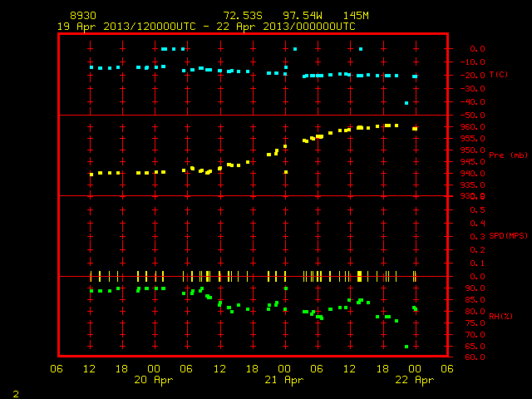Click the isolated cyan point near -40.0

[x=406, y=103]
